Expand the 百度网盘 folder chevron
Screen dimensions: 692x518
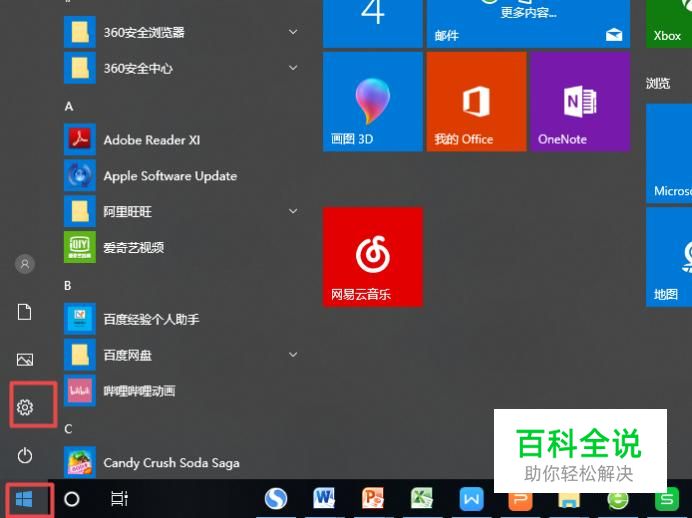(293, 354)
